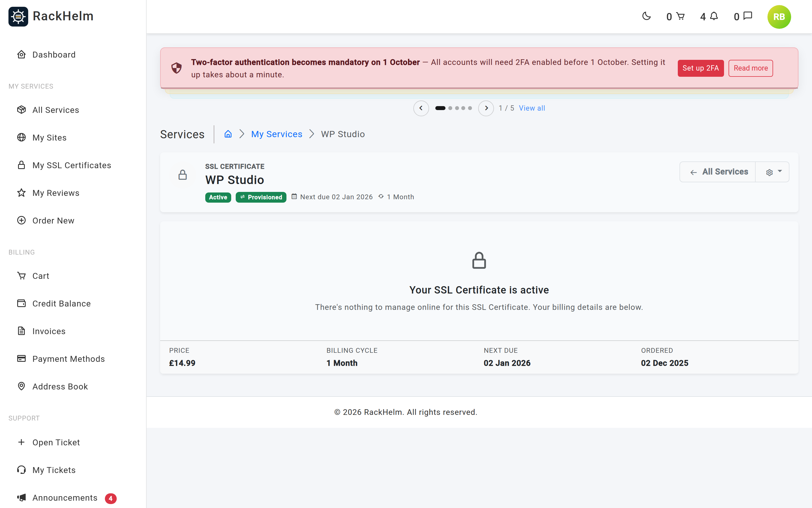Click the Open Ticket plus icon

(x=21, y=442)
